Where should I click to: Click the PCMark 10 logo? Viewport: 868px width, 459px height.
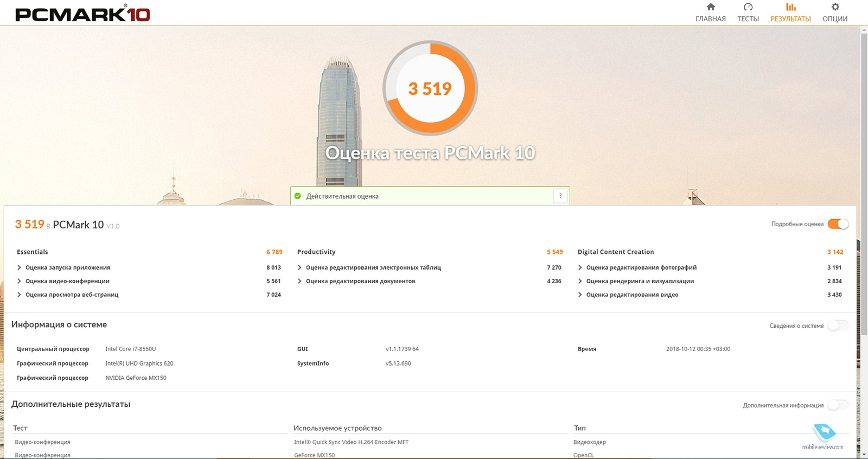tap(82, 13)
